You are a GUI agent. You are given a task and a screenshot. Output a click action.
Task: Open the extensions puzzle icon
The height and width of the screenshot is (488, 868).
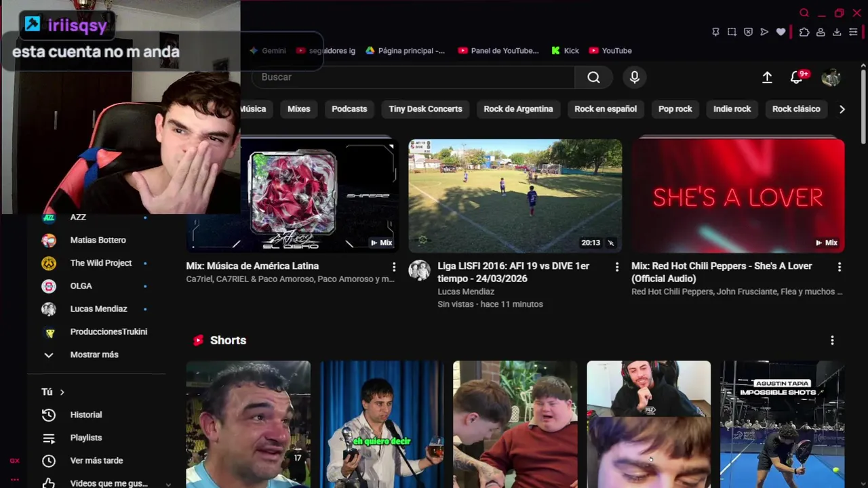point(804,32)
